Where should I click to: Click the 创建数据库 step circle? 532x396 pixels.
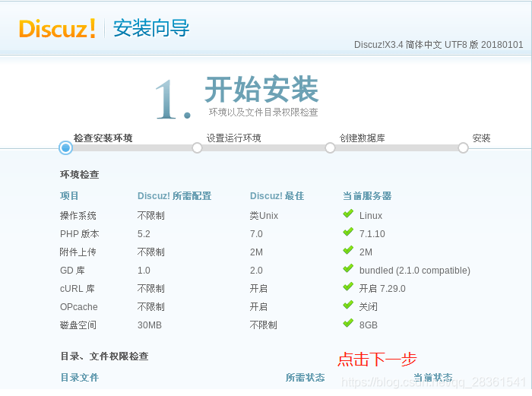[x=330, y=148]
